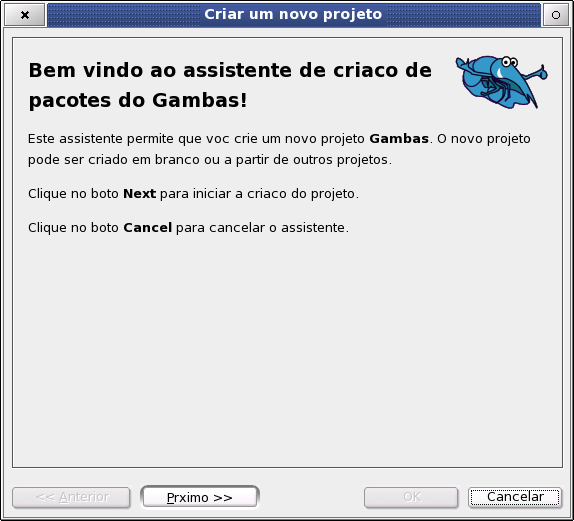The image size is (574, 521).
Task: Click the 'Este assistente permite' sentence
Action: [x=279, y=139]
